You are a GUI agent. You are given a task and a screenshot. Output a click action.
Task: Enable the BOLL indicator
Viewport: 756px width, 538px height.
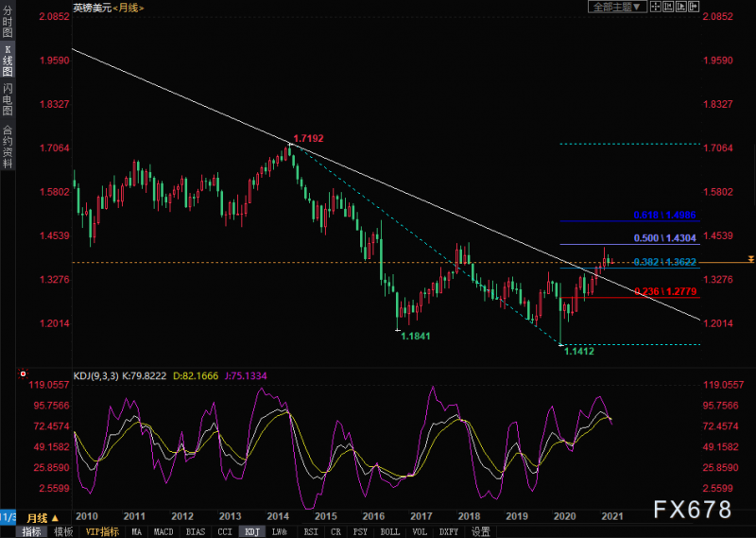point(389,531)
